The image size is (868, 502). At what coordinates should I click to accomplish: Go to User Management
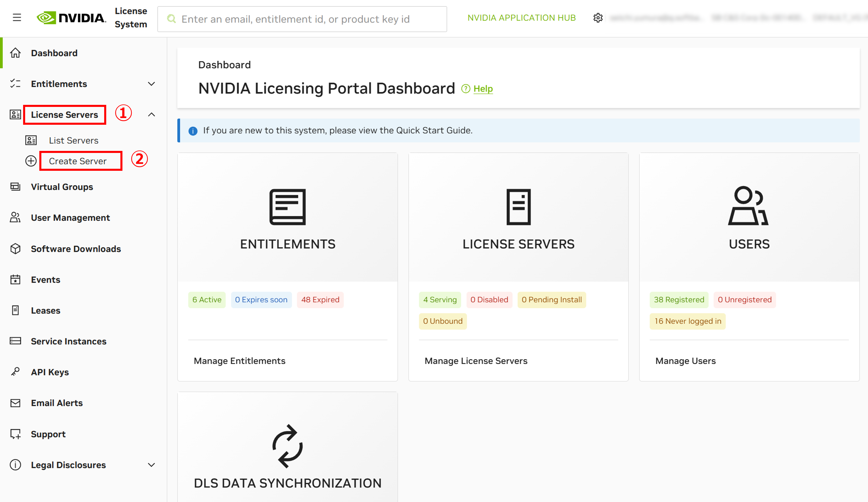pyautogui.click(x=70, y=217)
